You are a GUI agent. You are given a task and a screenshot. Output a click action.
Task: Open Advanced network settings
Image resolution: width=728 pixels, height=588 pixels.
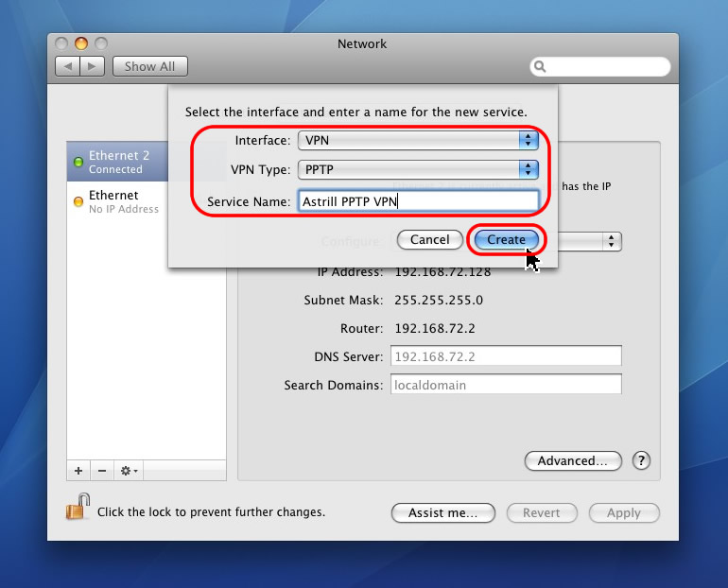tap(572, 460)
